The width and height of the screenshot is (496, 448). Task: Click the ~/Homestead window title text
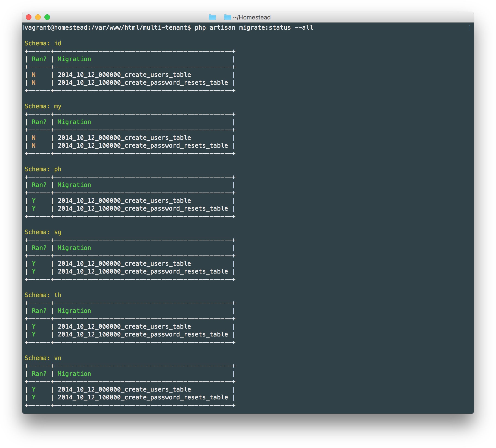click(x=252, y=17)
